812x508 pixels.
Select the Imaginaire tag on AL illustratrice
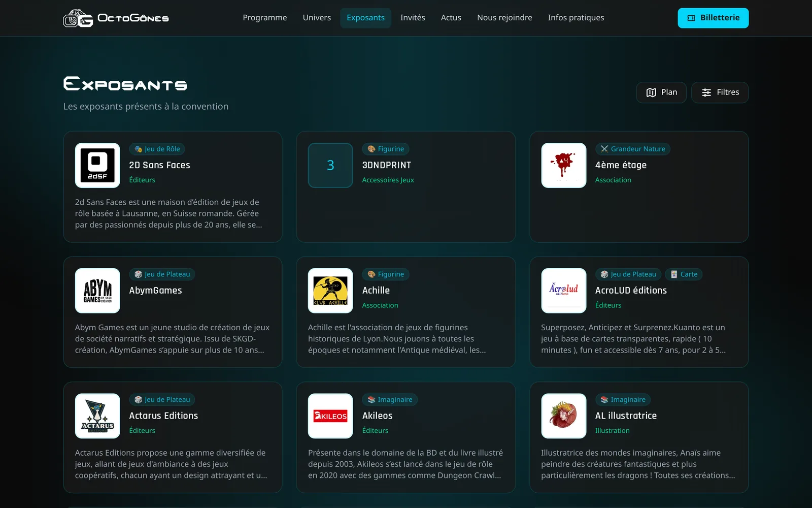pos(623,400)
